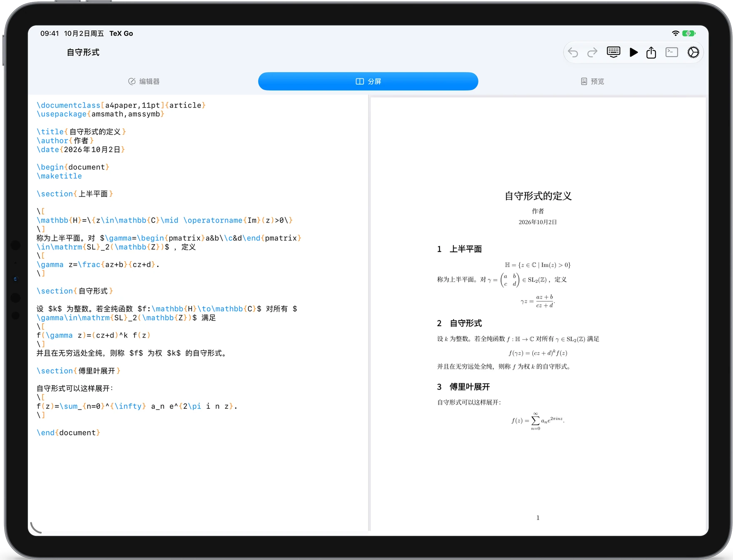Click the preview title 自守形式的定义
This screenshot has height=560, width=733.
[x=538, y=196]
